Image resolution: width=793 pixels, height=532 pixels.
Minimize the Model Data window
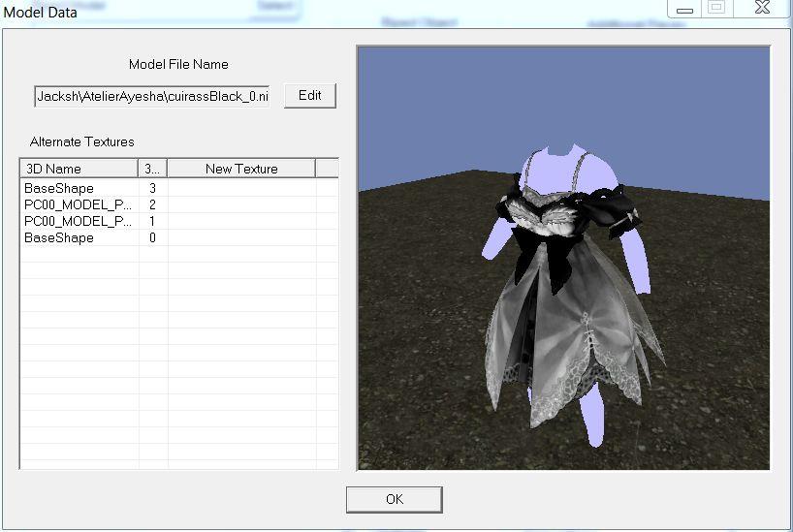[x=684, y=9]
